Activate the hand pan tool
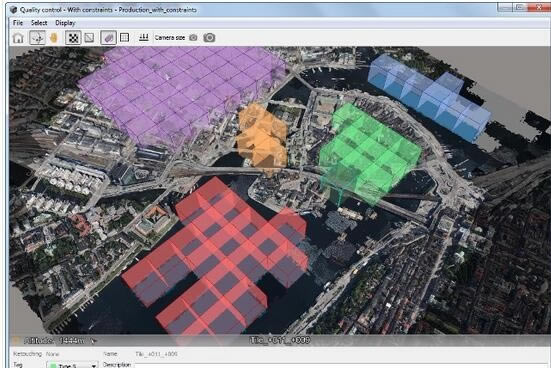 click(x=54, y=38)
